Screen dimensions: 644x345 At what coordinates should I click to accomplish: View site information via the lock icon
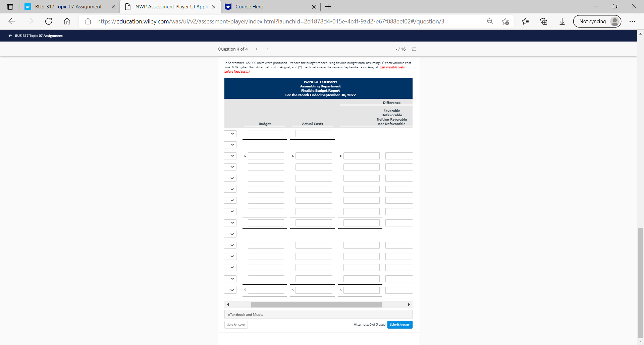click(x=88, y=21)
